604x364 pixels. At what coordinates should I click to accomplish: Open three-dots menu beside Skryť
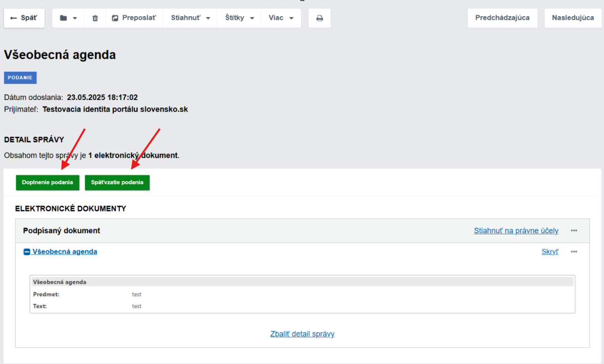(574, 251)
